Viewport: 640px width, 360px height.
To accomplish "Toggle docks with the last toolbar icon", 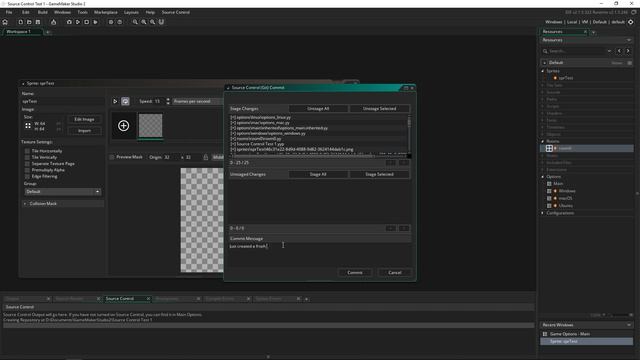I will (161, 22).
